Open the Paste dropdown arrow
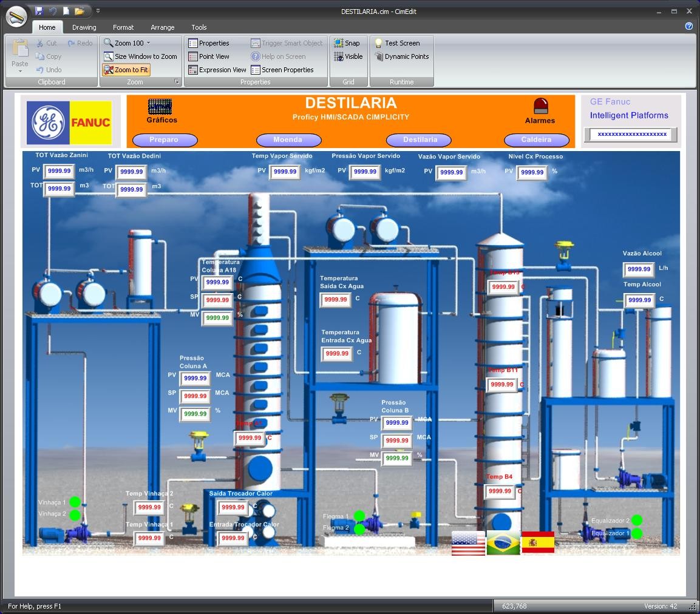This screenshot has height=614, width=700. coord(20,71)
